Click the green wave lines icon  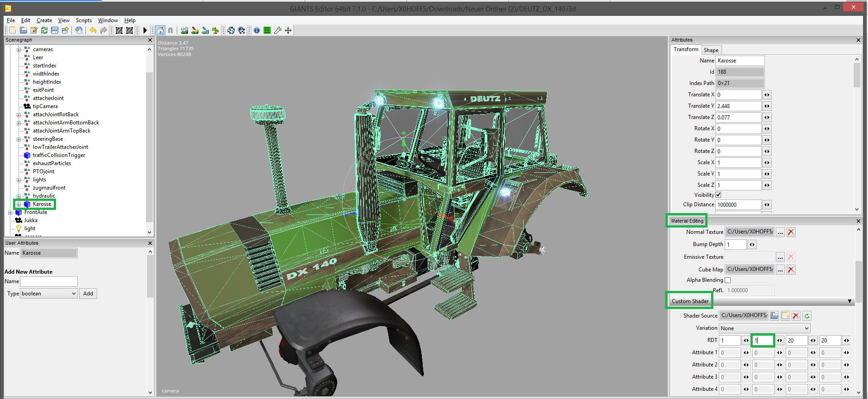tap(267, 30)
